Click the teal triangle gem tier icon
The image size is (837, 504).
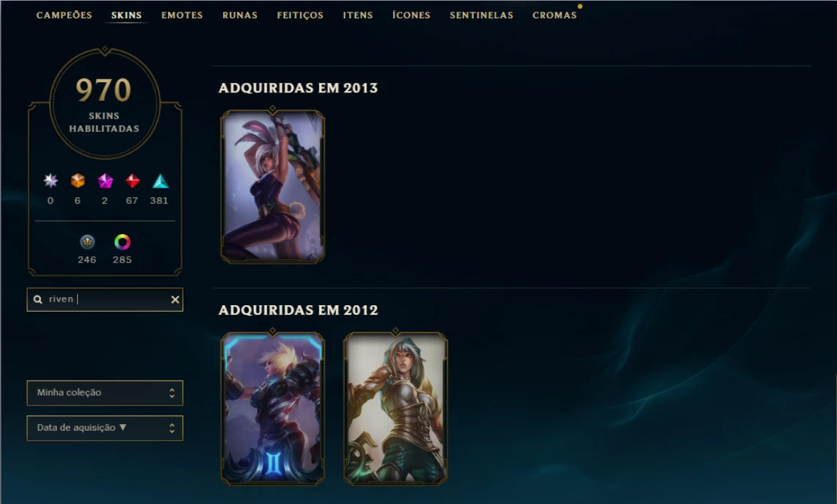tap(160, 181)
